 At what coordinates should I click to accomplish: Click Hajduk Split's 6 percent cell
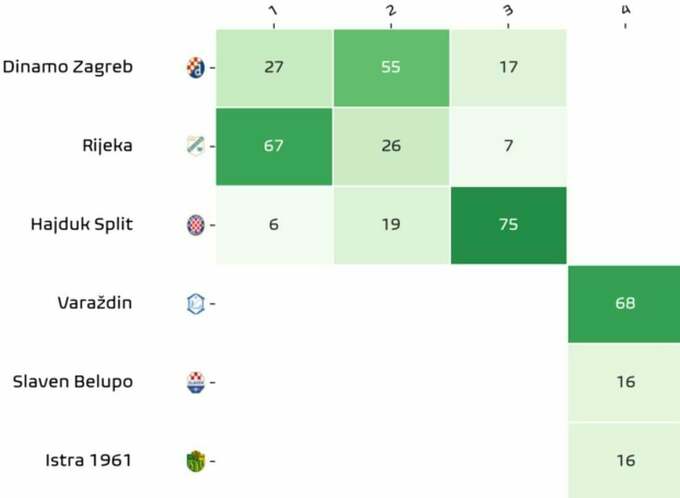click(x=273, y=225)
